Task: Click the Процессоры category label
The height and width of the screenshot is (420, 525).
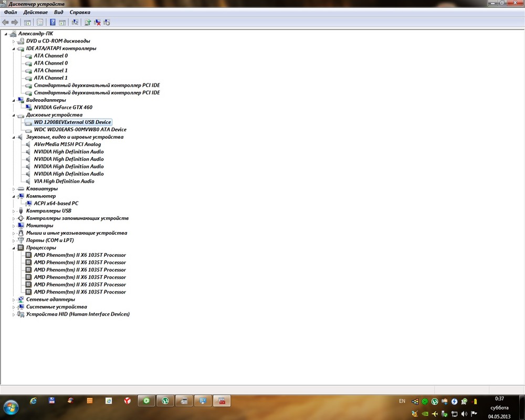Action: [x=41, y=247]
